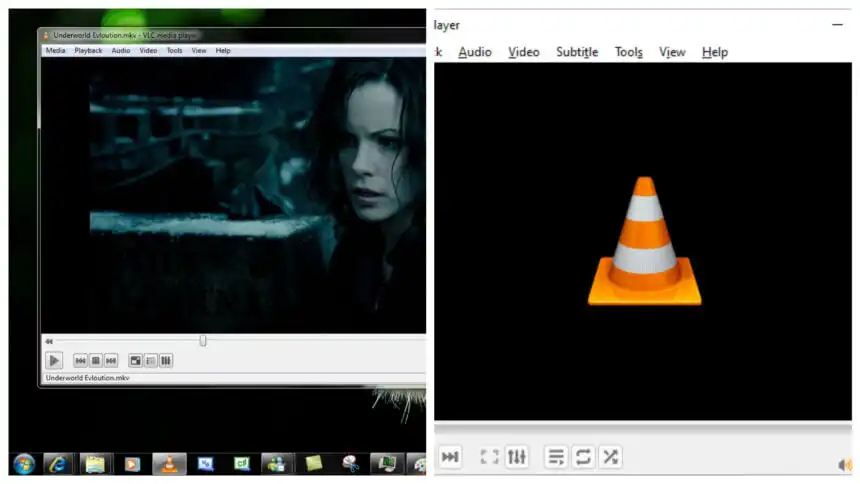The height and width of the screenshot is (484, 860).
Task: Toggle fullscreen in the Underworld Evolution window
Action: click(x=135, y=361)
